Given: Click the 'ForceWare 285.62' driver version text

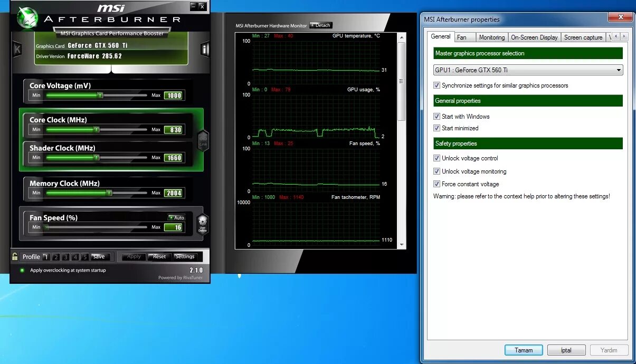Looking at the screenshot, I should [x=94, y=56].
